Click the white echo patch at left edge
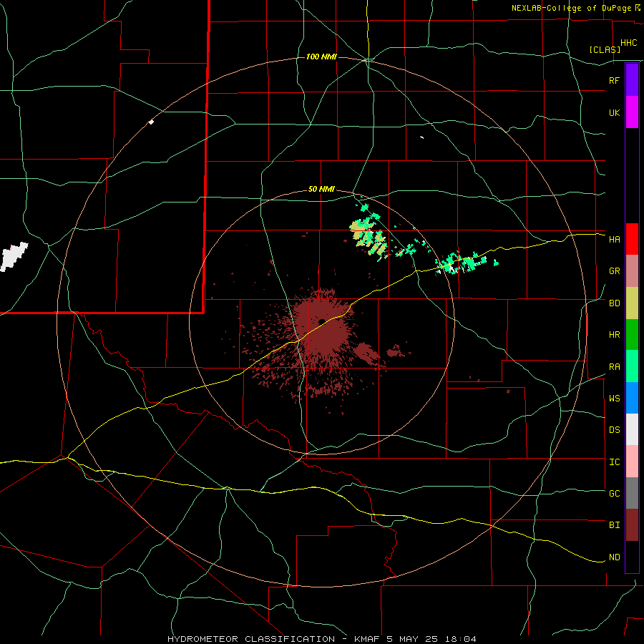 click(14, 256)
